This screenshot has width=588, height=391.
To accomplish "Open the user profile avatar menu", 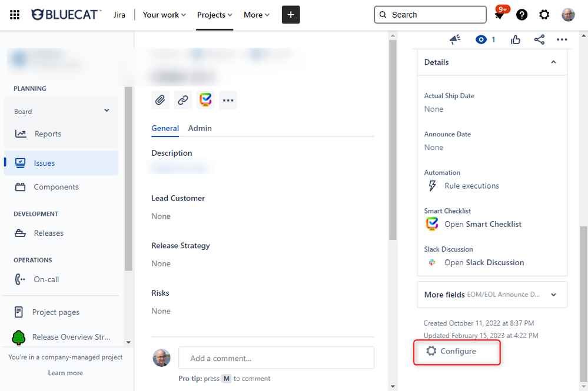I will [x=568, y=15].
